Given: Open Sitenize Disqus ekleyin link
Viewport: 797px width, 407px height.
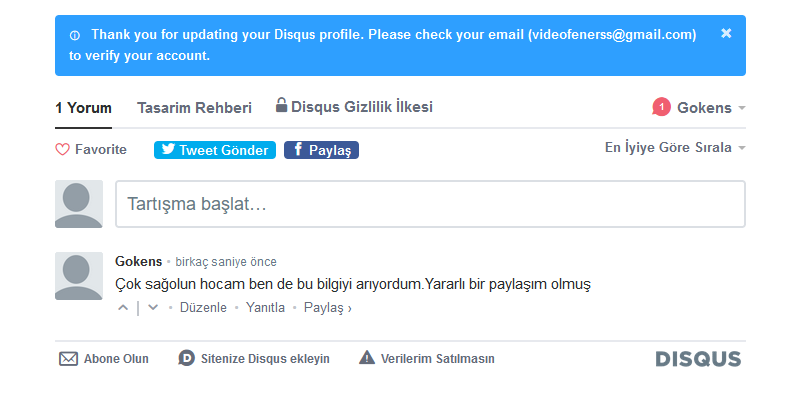Looking at the screenshot, I should tap(265, 359).
